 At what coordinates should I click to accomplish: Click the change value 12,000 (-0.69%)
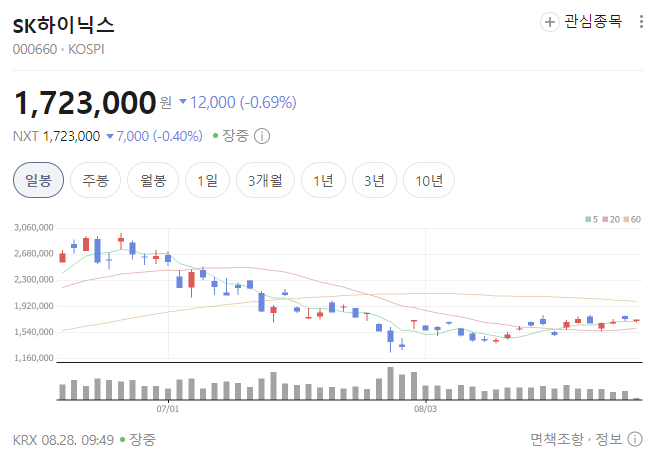tap(238, 102)
